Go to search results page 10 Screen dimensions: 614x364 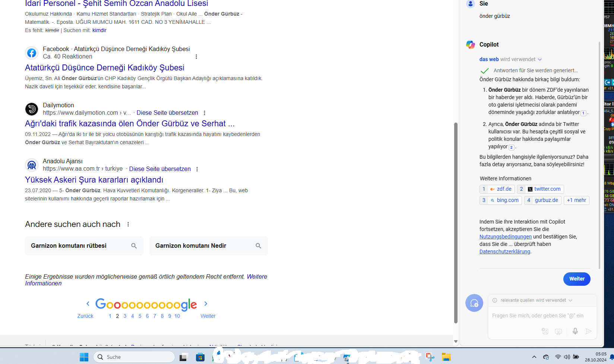pos(177,316)
